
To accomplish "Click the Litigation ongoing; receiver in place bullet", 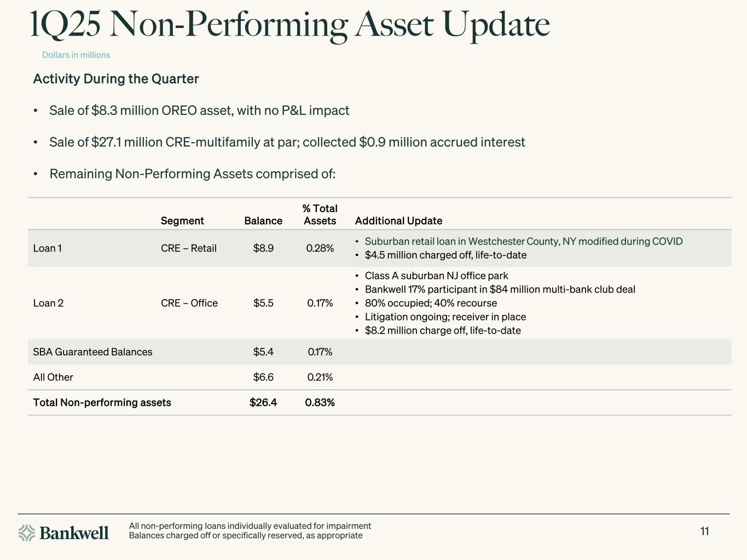I will 445,317.
